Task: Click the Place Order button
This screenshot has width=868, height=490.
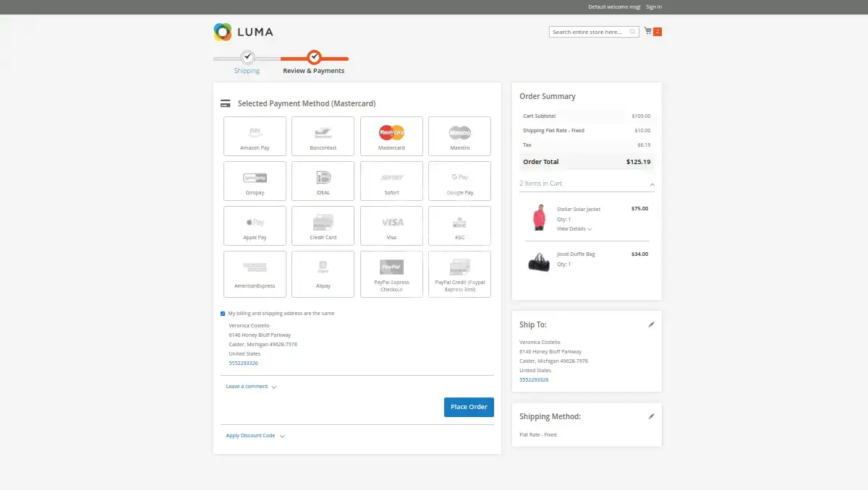Action: 469,407
